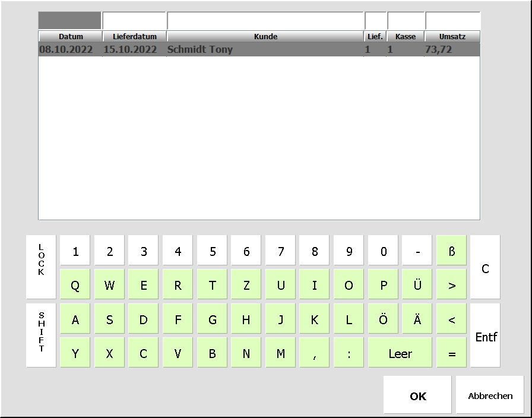Click the Umsatz filter input field

[452, 21]
